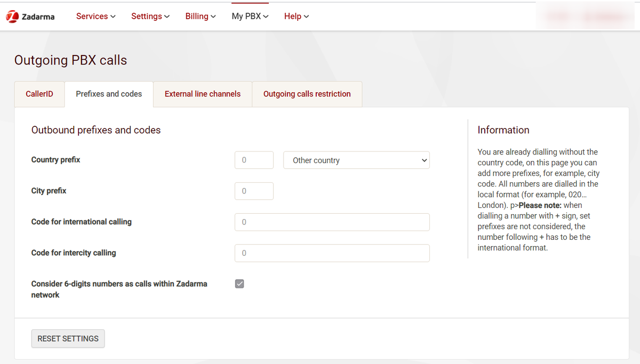Click the chevron arrow next to Help
640x364 pixels.
[x=306, y=17]
